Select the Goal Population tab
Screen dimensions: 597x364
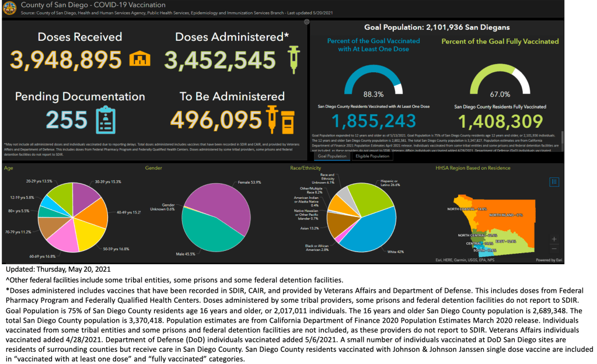(331, 156)
